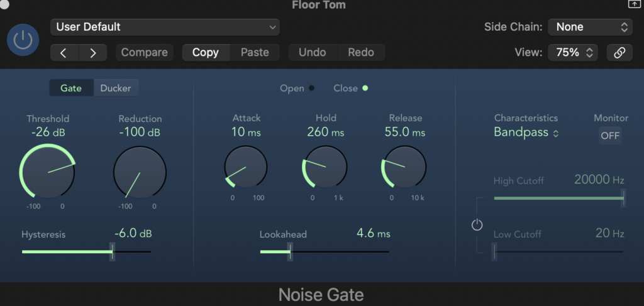The height and width of the screenshot is (306, 644).
Task: Select the Gate mode tab
Action: click(71, 88)
